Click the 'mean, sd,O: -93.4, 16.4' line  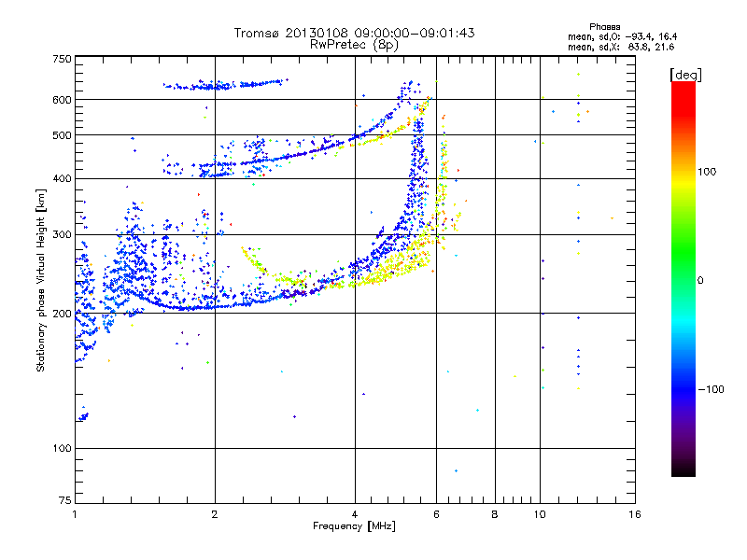622,36
